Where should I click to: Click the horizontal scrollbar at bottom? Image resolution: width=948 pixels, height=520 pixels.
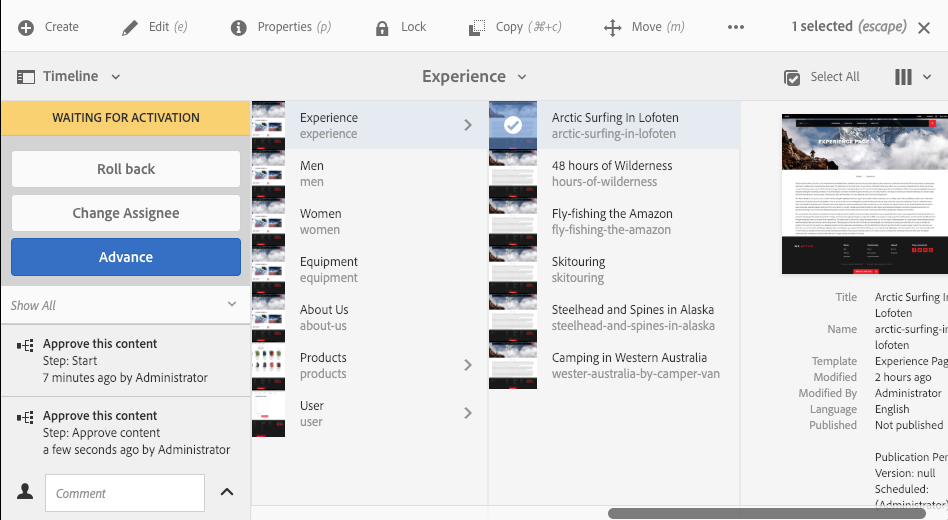(x=767, y=513)
